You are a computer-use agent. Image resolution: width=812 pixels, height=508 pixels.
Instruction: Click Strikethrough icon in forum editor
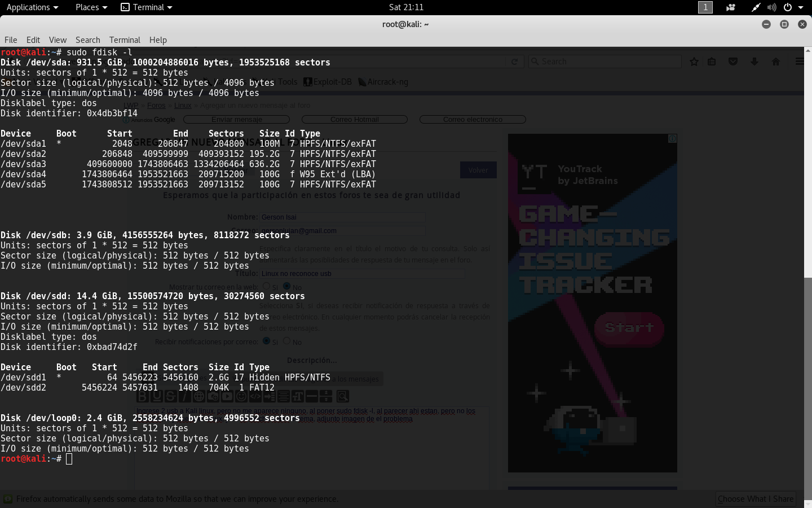coord(171,396)
